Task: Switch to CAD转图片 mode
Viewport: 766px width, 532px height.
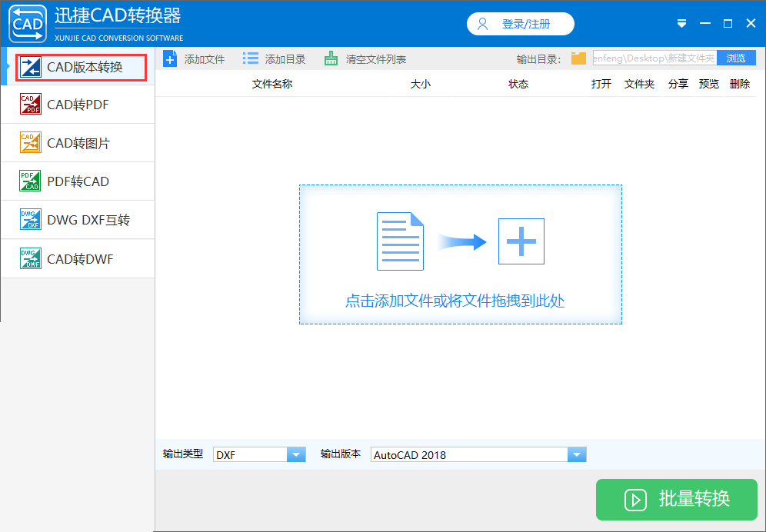Action: pyautogui.click(x=78, y=143)
